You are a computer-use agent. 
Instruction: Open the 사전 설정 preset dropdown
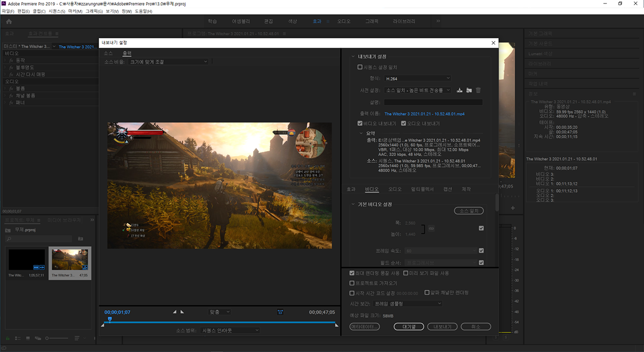[x=418, y=90]
